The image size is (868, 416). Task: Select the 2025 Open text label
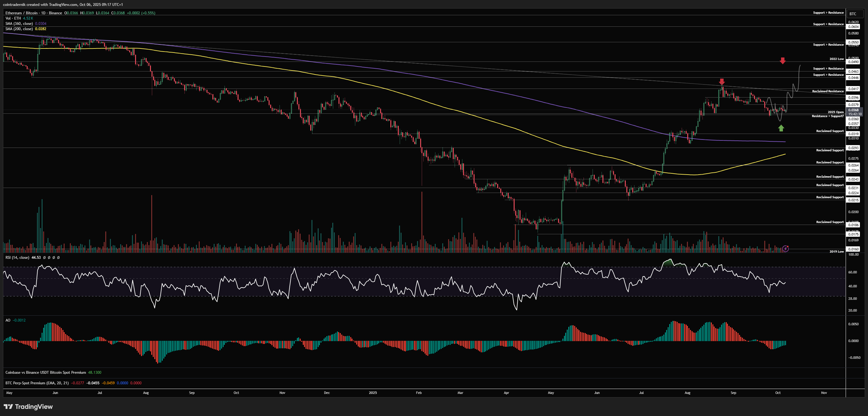coord(836,112)
